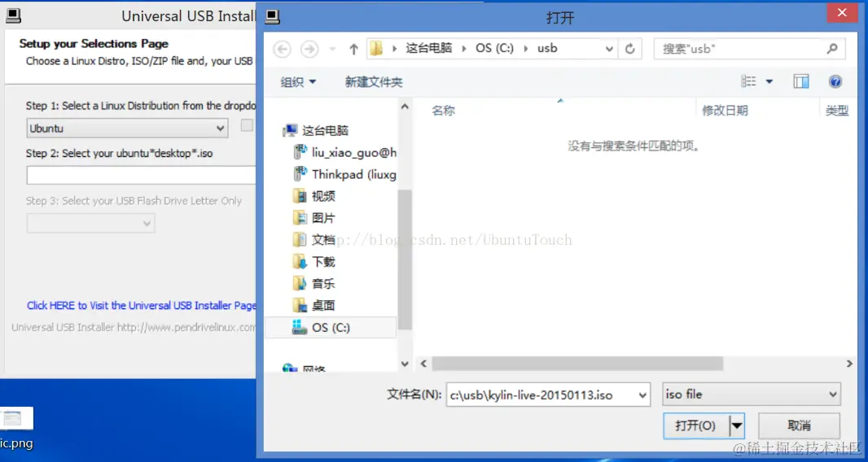The height and width of the screenshot is (462, 868).
Task: Go up one folder level arrow
Action: click(x=353, y=50)
